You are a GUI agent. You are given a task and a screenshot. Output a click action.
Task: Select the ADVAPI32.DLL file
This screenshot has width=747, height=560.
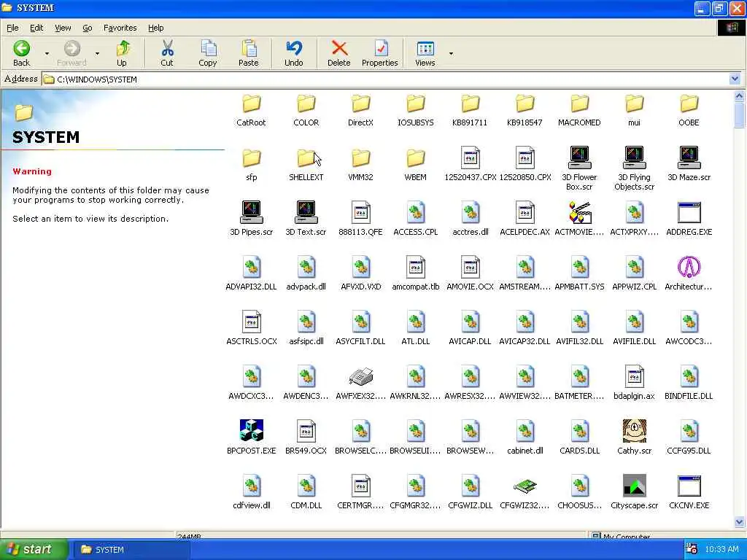(x=251, y=273)
